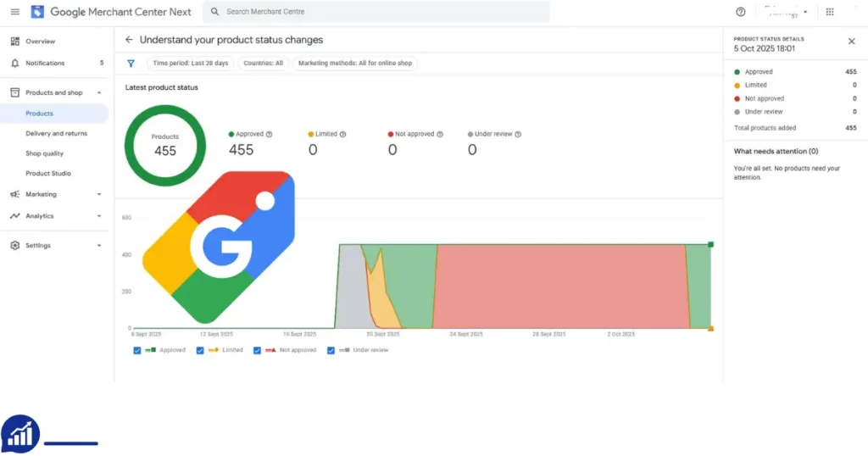This screenshot has width=868, height=456.
Task: Click the Limited 0 count
Action: 313,150
